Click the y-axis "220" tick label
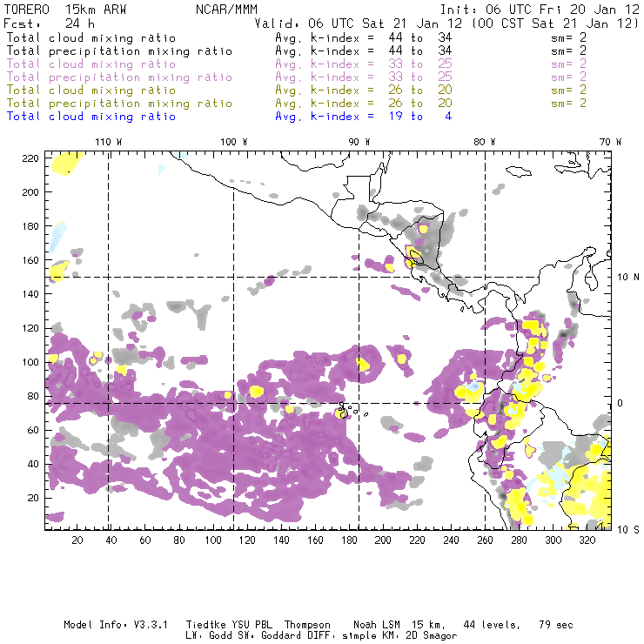644x644 pixels. click(30, 158)
